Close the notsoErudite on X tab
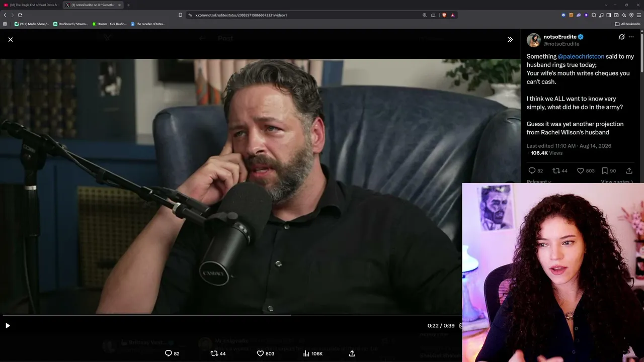Viewport: 644px width, 362px height. pos(119,5)
